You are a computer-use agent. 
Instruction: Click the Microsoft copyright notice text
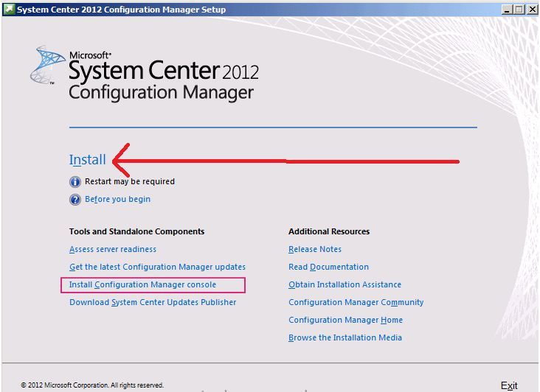tap(92, 385)
